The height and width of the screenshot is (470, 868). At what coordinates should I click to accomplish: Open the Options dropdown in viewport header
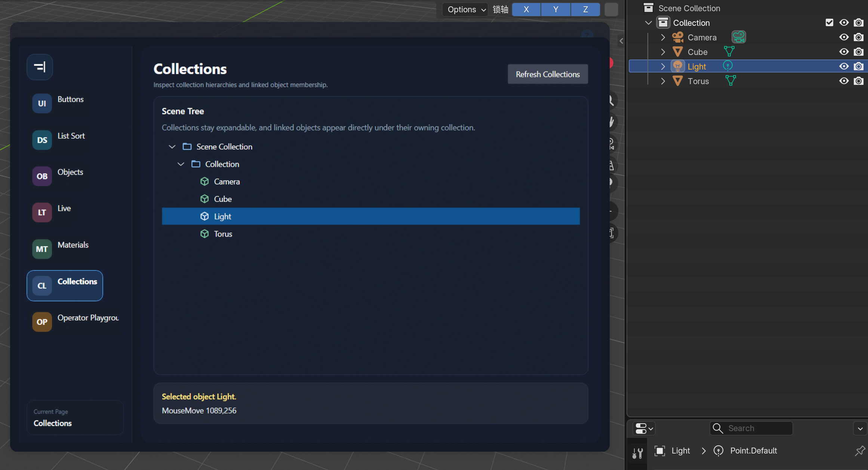coord(466,9)
